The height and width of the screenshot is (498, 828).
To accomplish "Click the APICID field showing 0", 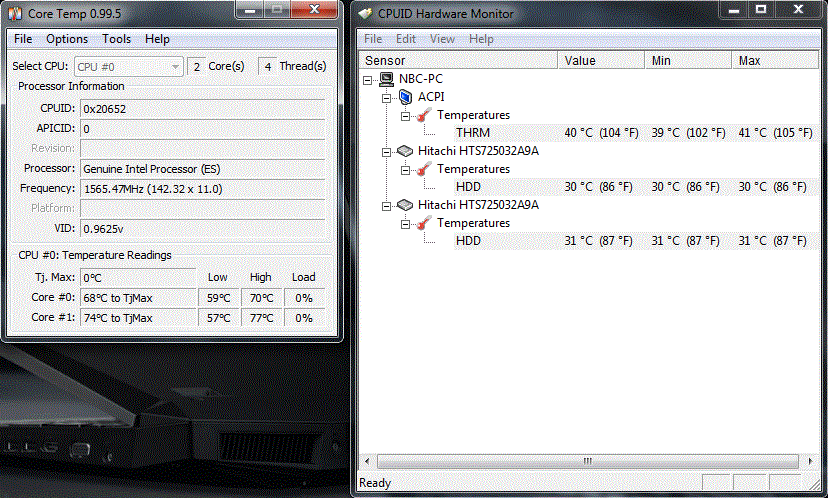I will [203, 129].
